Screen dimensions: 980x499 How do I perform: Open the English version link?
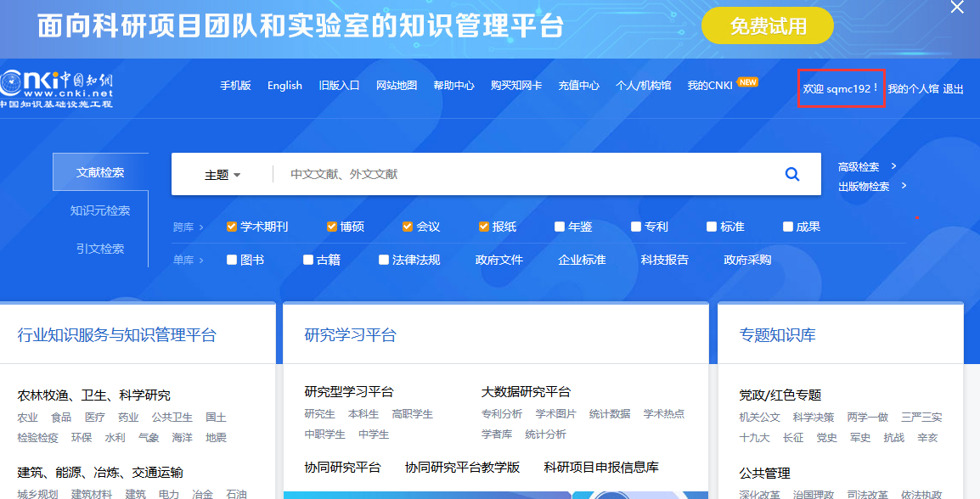point(284,85)
